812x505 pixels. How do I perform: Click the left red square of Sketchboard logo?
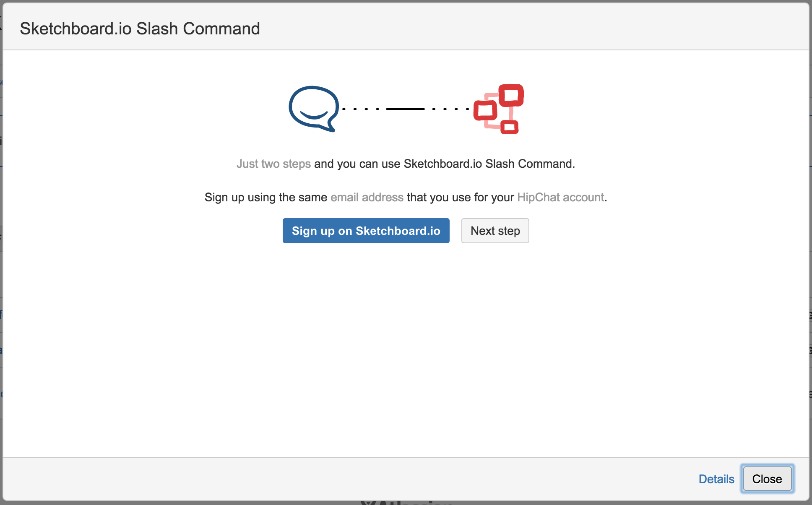(x=485, y=110)
